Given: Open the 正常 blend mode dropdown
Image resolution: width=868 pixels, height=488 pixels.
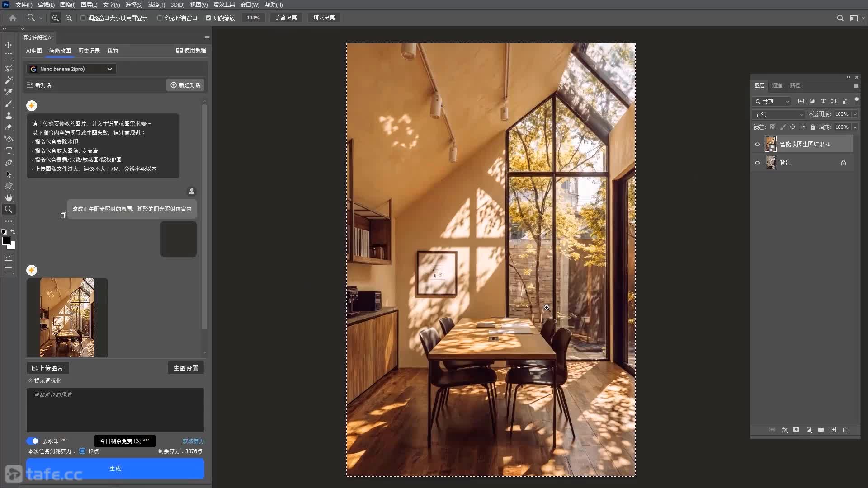Looking at the screenshot, I should pos(779,115).
